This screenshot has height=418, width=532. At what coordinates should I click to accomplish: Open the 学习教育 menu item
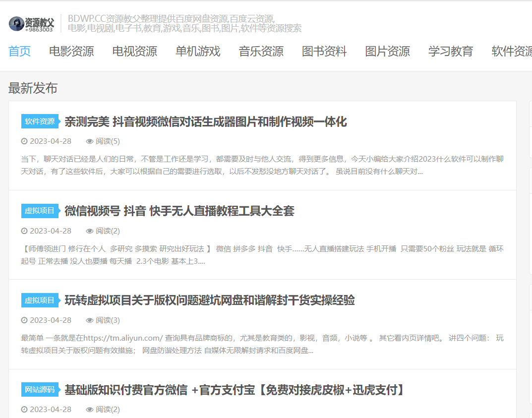click(451, 51)
